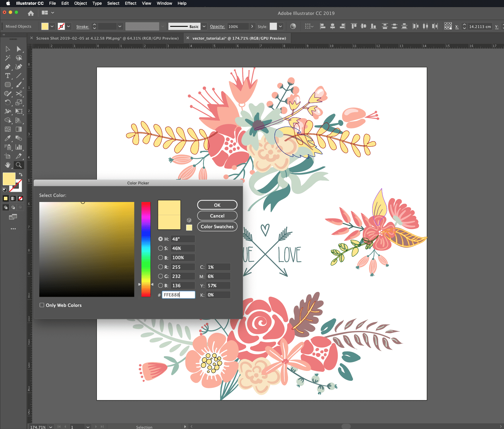Screen dimensions: 504x429
Task: Click the hex color input field
Action: point(178,295)
